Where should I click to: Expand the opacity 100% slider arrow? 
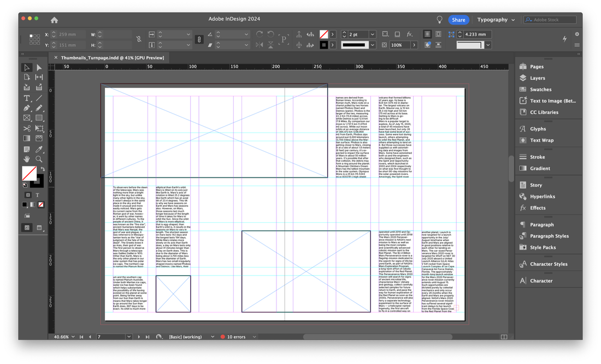tap(414, 45)
